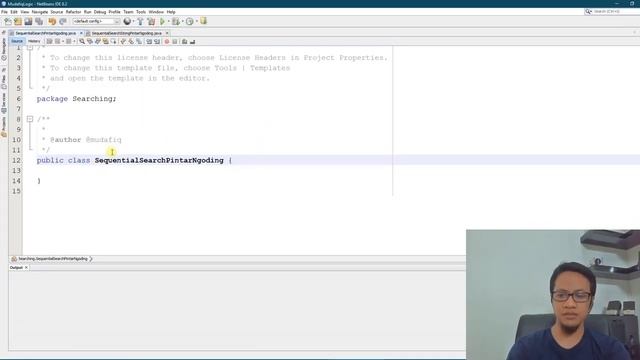The height and width of the screenshot is (360, 640).
Task: Click the editor Back navigation icon
Action: (58, 41)
